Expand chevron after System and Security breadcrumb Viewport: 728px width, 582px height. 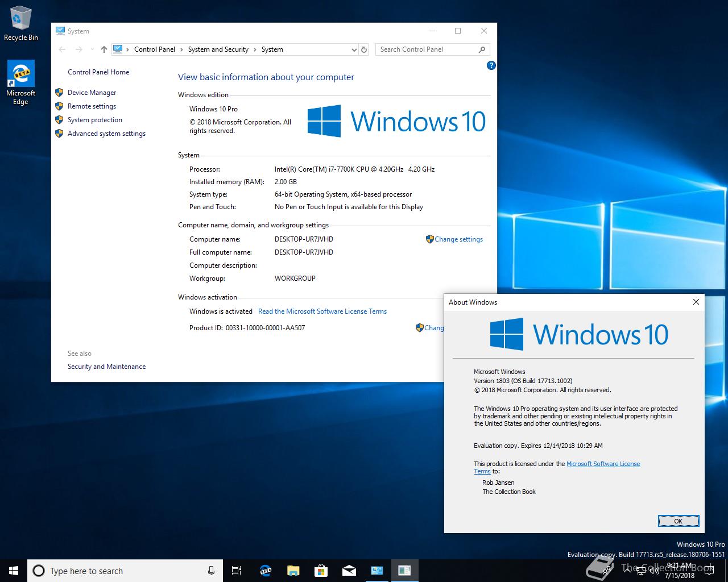click(255, 49)
